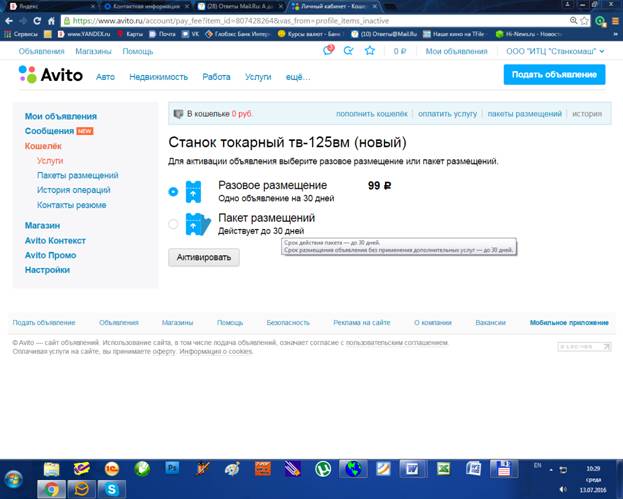Open the globe icon in taskbar
Image resolution: width=623 pixels, height=499 pixels.
pyautogui.click(x=353, y=469)
